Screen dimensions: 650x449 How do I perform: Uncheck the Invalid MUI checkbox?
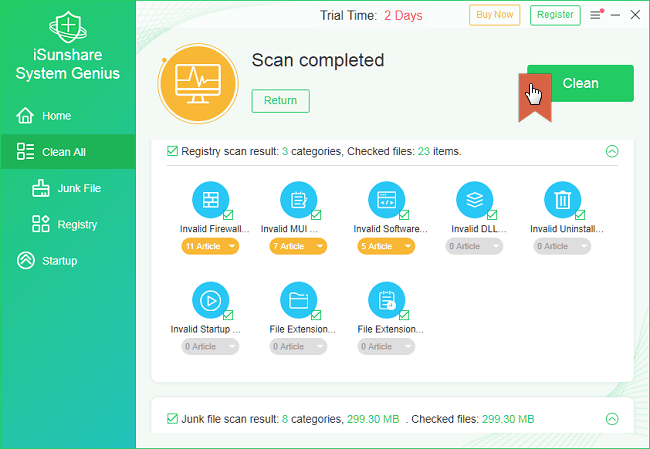click(x=316, y=215)
